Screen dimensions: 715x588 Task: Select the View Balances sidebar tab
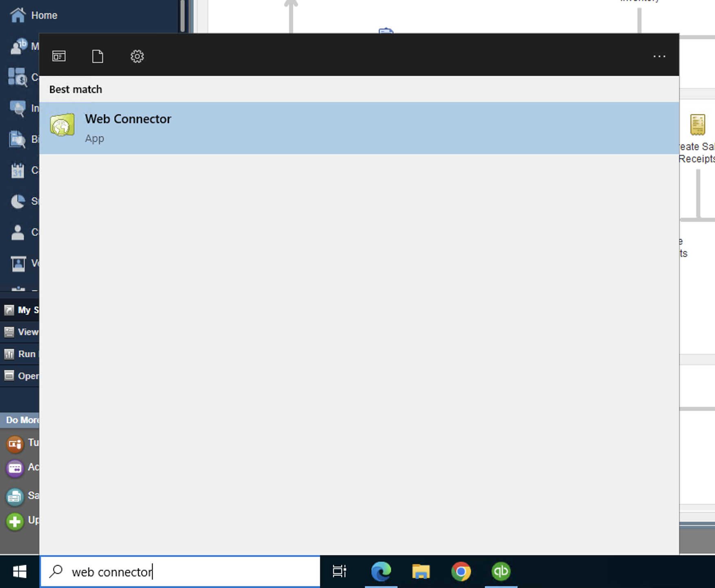(20, 332)
